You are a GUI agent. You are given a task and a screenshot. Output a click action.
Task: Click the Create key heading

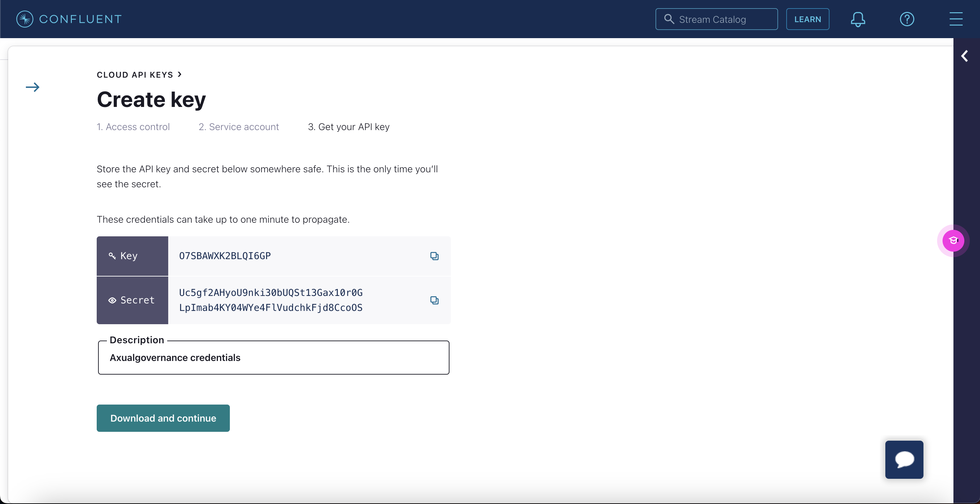(x=152, y=100)
